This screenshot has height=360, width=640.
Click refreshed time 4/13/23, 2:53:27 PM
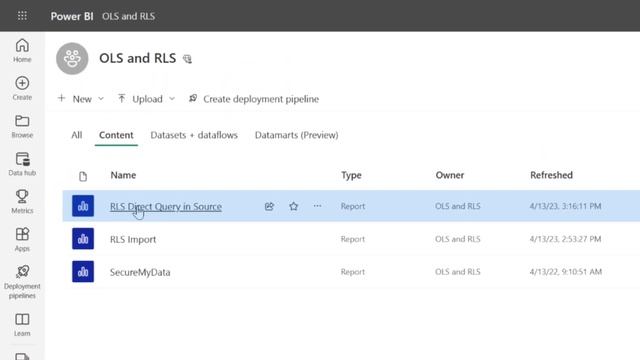[x=565, y=239]
